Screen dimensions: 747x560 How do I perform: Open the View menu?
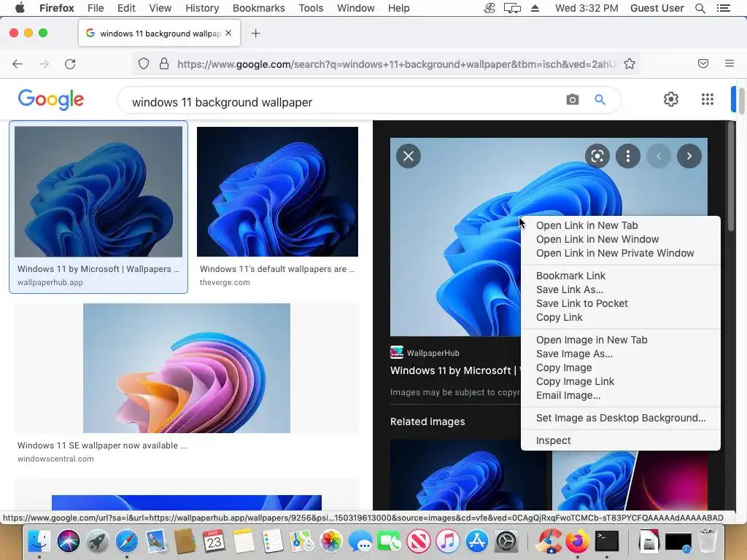(160, 8)
